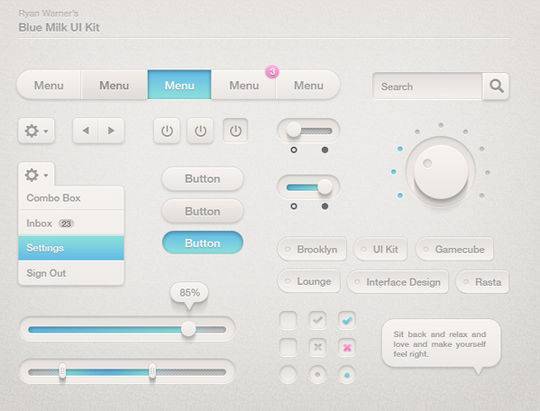
Task: Toggle the pink X checkbox
Action: 347,347
